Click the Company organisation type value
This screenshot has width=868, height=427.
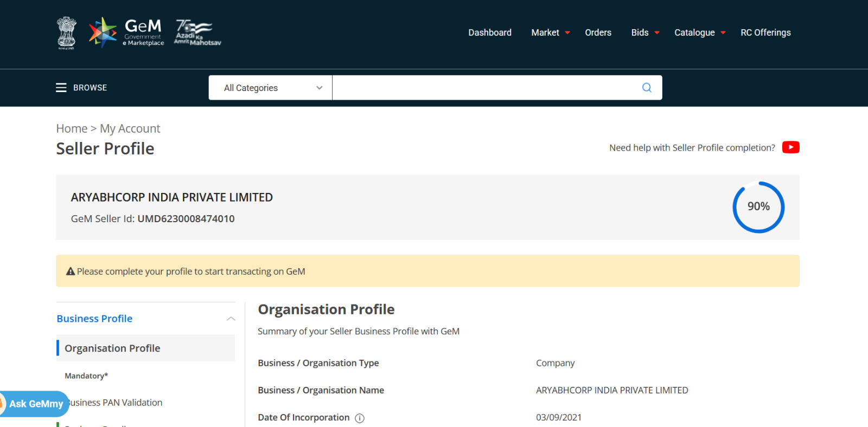555,363
